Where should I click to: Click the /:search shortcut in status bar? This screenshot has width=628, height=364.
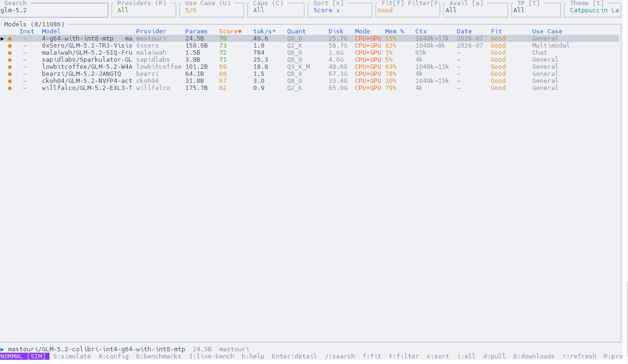coord(340,356)
